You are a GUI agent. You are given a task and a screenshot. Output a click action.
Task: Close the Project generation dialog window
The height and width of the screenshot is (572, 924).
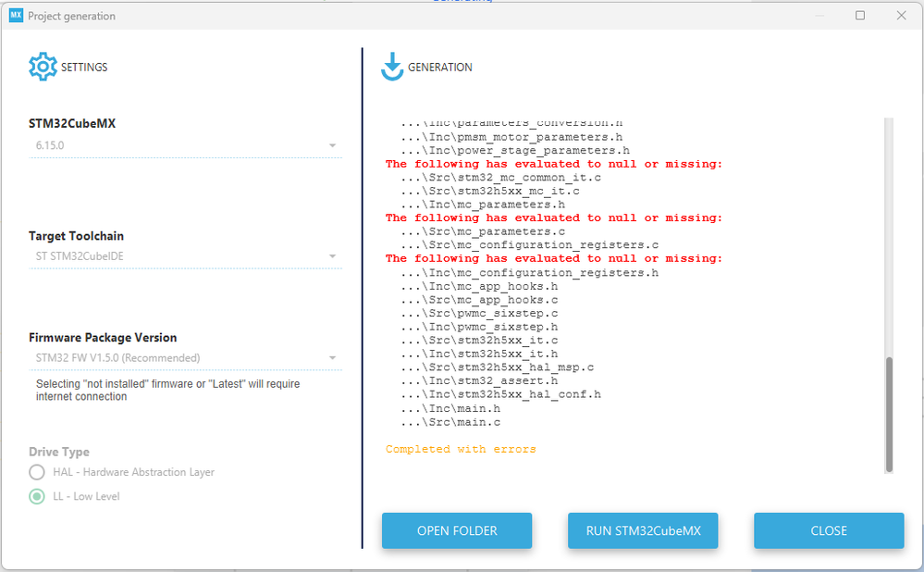(901, 16)
